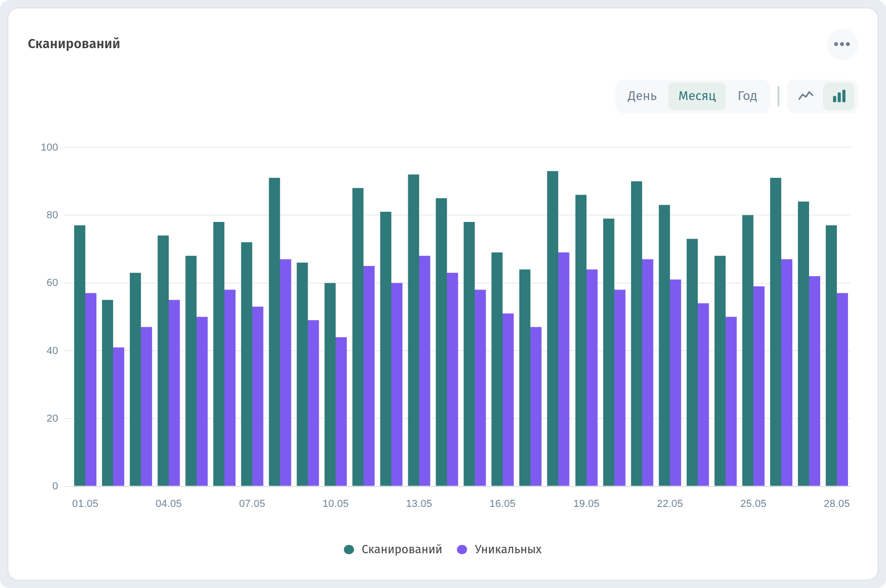
Task: Click the teal bar for 01.05
Action: pyautogui.click(x=80, y=356)
